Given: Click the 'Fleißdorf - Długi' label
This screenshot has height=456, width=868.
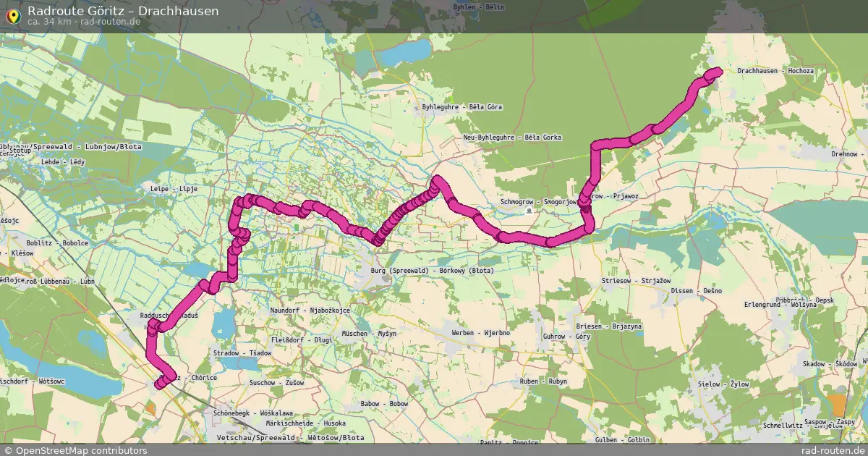Looking at the screenshot, I should click(x=302, y=339).
